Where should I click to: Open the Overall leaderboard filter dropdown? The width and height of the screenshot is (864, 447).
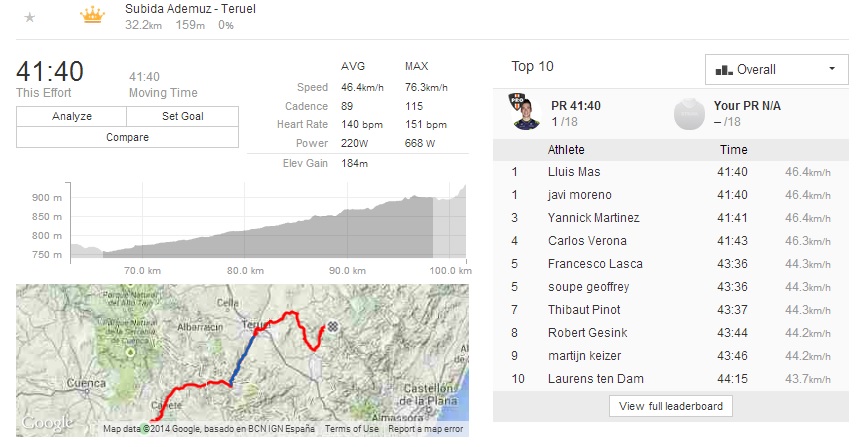pos(776,70)
